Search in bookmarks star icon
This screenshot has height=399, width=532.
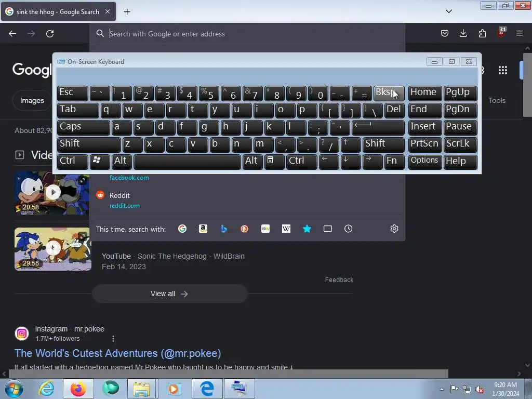(x=307, y=229)
